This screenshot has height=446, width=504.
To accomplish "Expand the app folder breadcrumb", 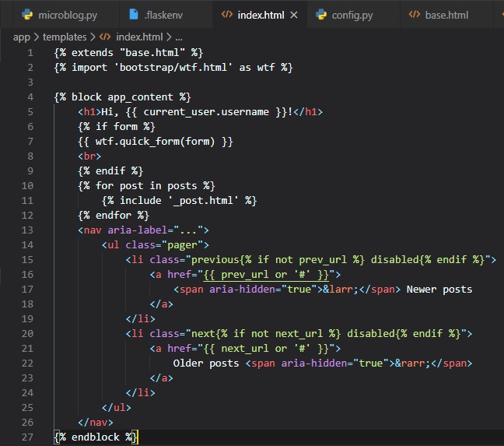I will point(21,37).
